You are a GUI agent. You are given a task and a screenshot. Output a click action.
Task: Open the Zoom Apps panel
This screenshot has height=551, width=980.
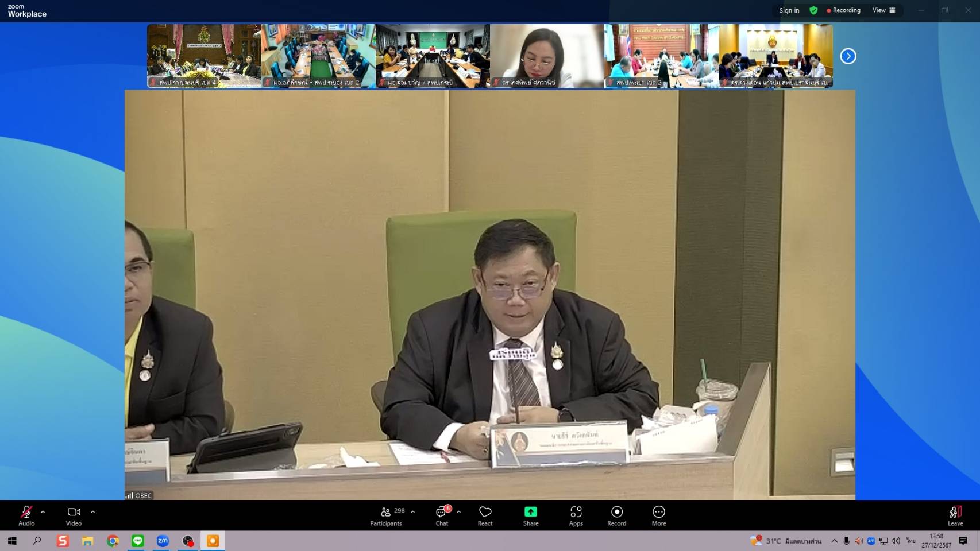[575, 515]
